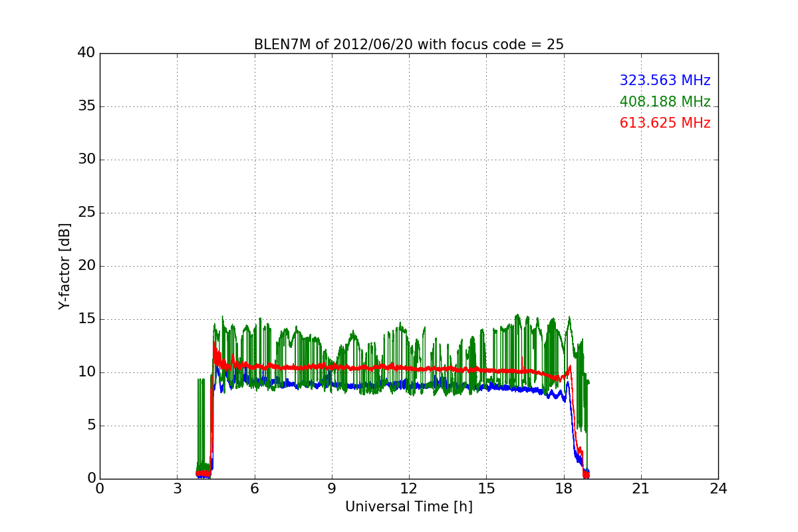Click the x-axis tick label 9

click(x=332, y=489)
